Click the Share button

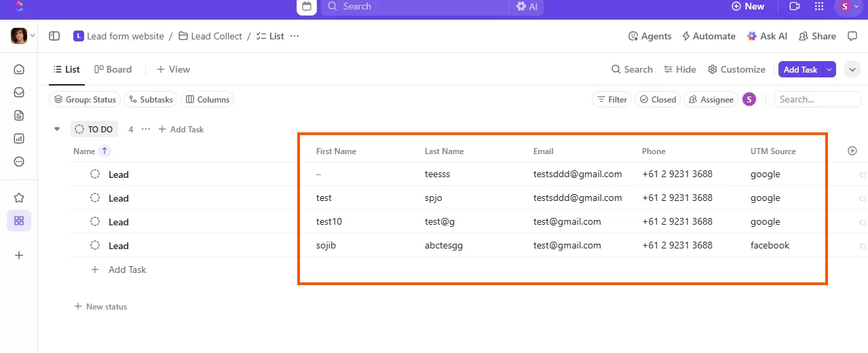pyautogui.click(x=817, y=36)
